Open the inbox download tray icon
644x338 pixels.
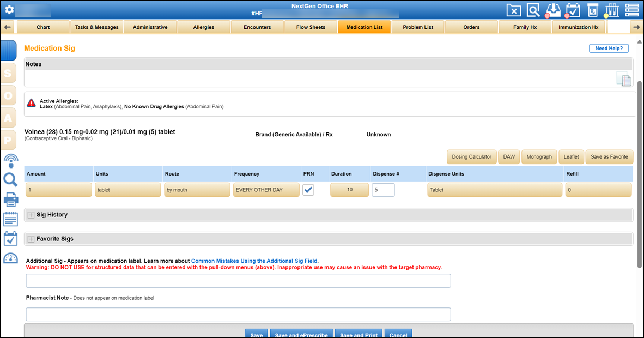pos(552,10)
